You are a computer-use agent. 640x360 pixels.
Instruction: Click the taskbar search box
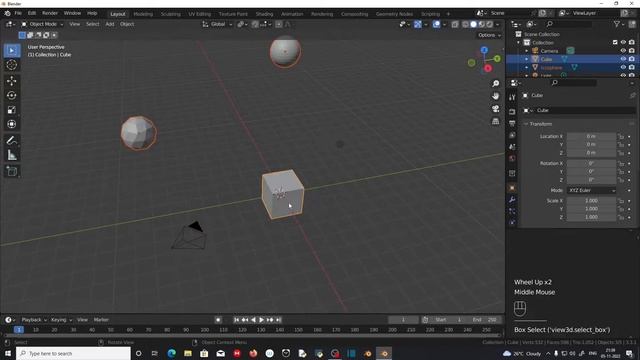[73, 353]
